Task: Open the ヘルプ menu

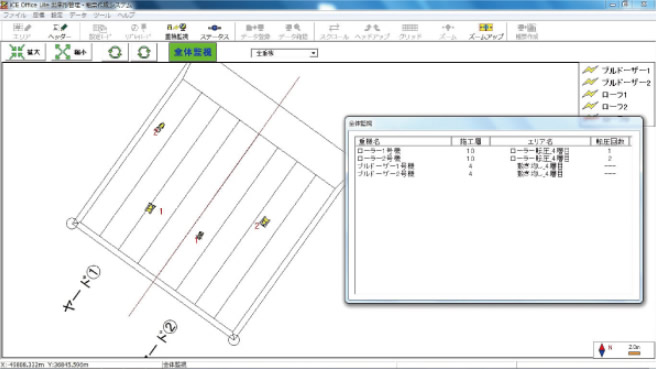Action: click(x=126, y=15)
